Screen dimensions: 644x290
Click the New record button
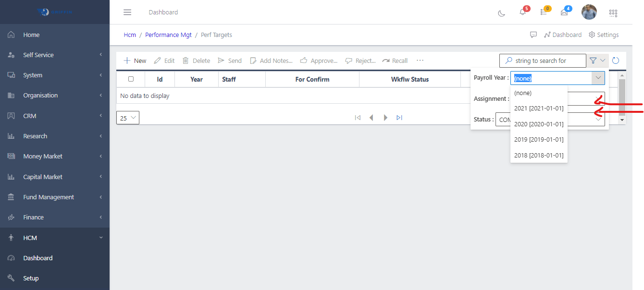(x=135, y=60)
